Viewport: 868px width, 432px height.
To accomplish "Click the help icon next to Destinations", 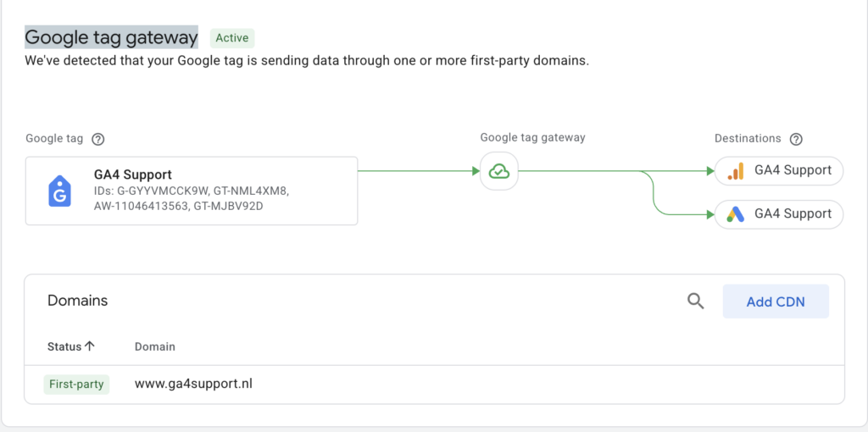I will pyautogui.click(x=796, y=139).
